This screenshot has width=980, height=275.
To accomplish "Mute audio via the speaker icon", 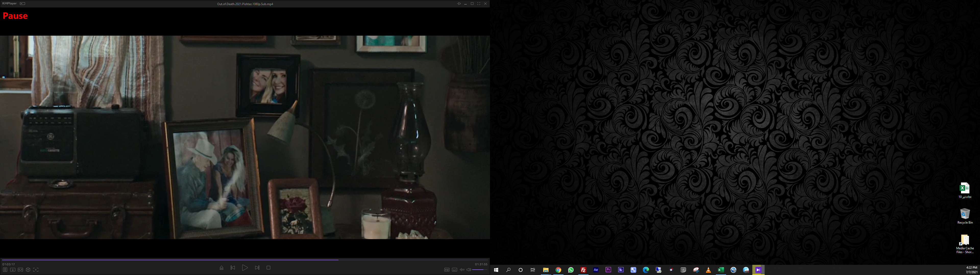I will (469, 270).
